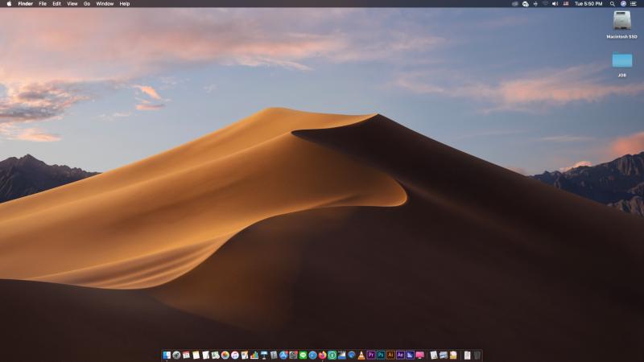Screen dimensions: 644x362
Task: Open Notification Center list icon
Action: [x=634, y=4]
